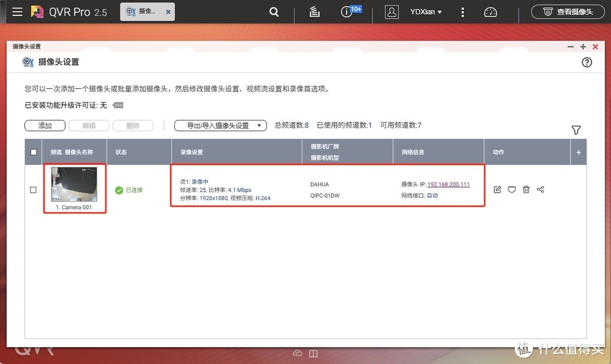Image resolution: width=611 pixels, height=364 pixels.
Task: Open the search icon in top bar
Action: (274, 11)
